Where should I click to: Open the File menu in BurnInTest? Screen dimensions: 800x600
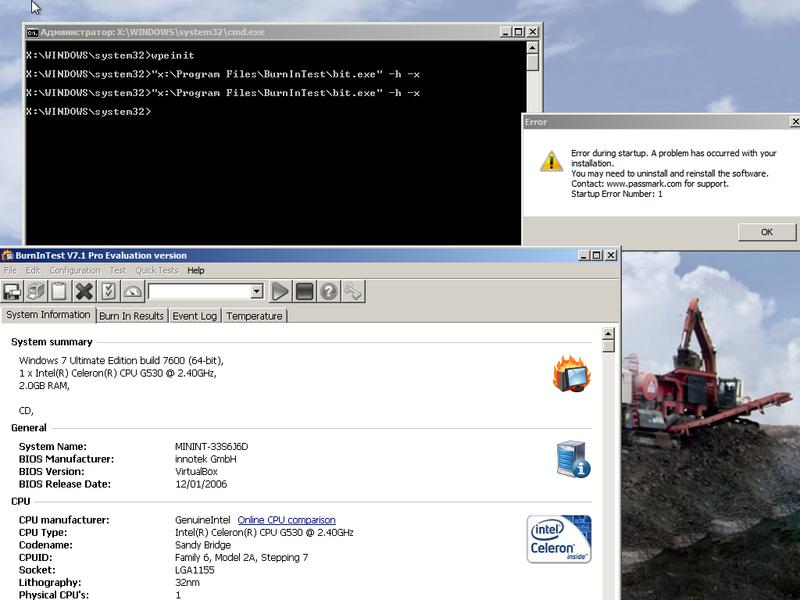(x=10, y=270)
